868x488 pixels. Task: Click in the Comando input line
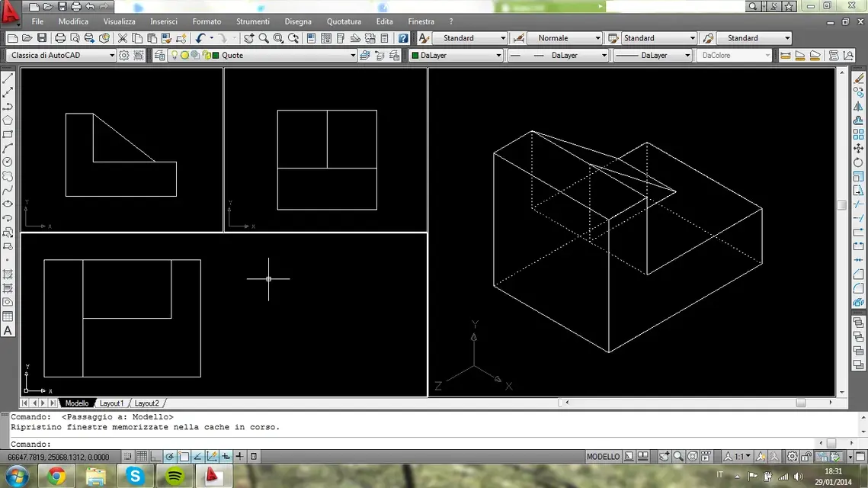click(x=432, y=444)
